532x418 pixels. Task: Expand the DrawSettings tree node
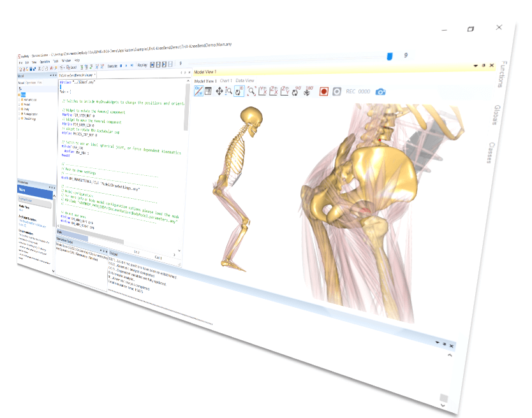[x=19, y=119]
